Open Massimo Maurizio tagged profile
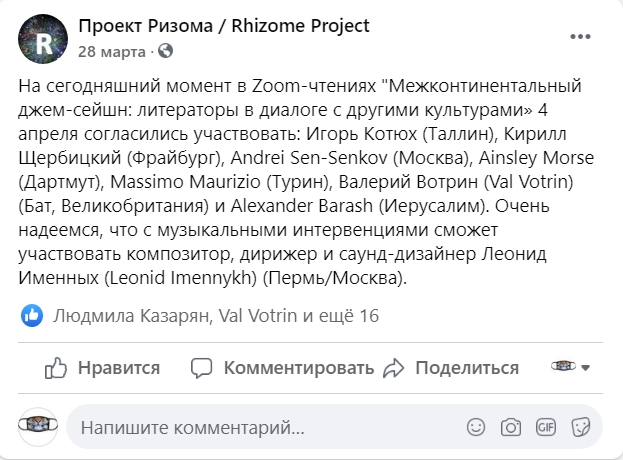This screenshot has height=460, width=623. click(185, 182)
